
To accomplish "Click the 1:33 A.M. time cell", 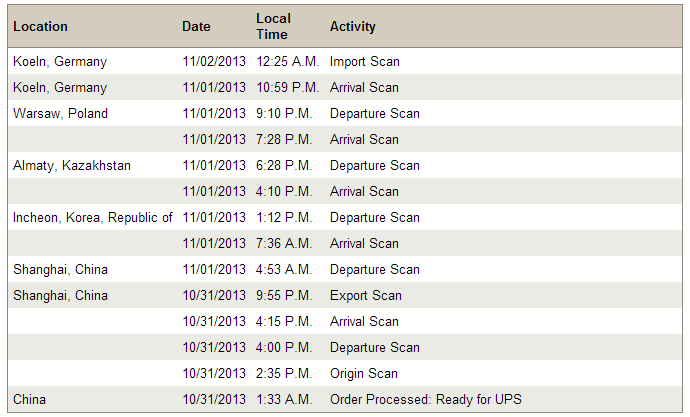I will tap(284, 400).
